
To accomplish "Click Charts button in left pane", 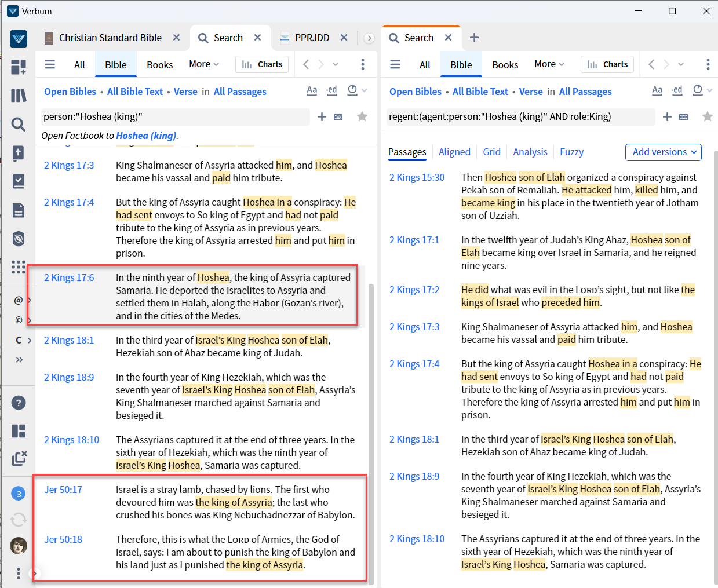I will coord(262,64).
